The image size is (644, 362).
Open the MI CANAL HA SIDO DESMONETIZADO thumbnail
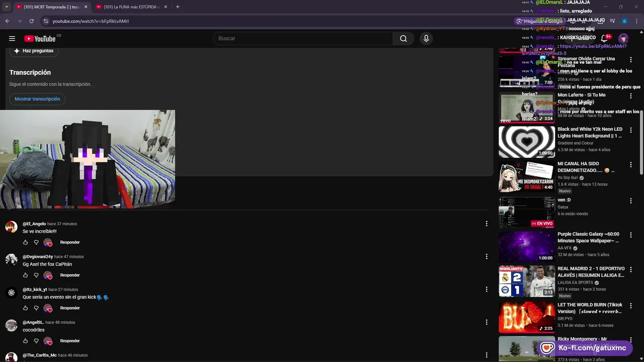pyautogui.click(x=526, y=176)
